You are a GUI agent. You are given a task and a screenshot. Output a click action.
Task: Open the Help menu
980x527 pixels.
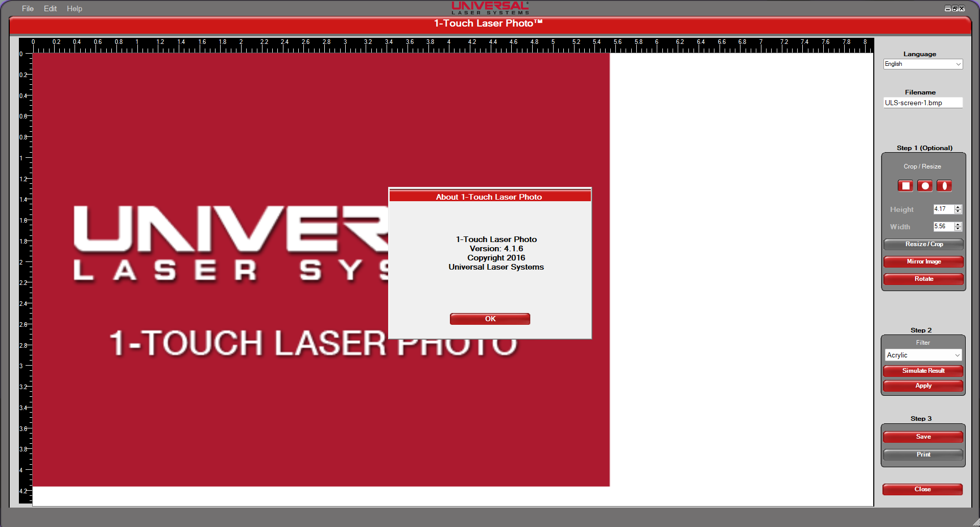click(75, 9)
